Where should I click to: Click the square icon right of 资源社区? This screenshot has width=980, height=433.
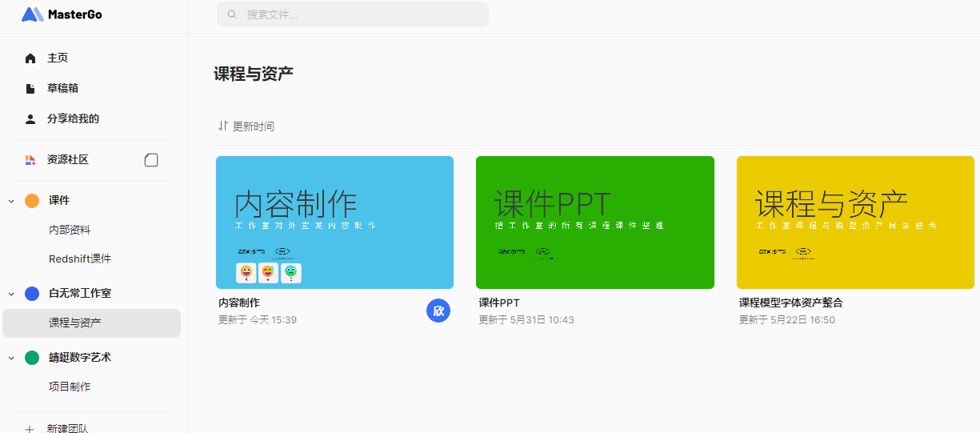click(151, 160)
